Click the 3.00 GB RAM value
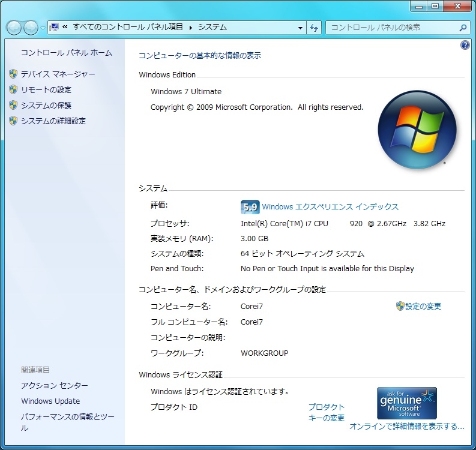The width and height of the screenshot is (476, 450). (255, 239)
